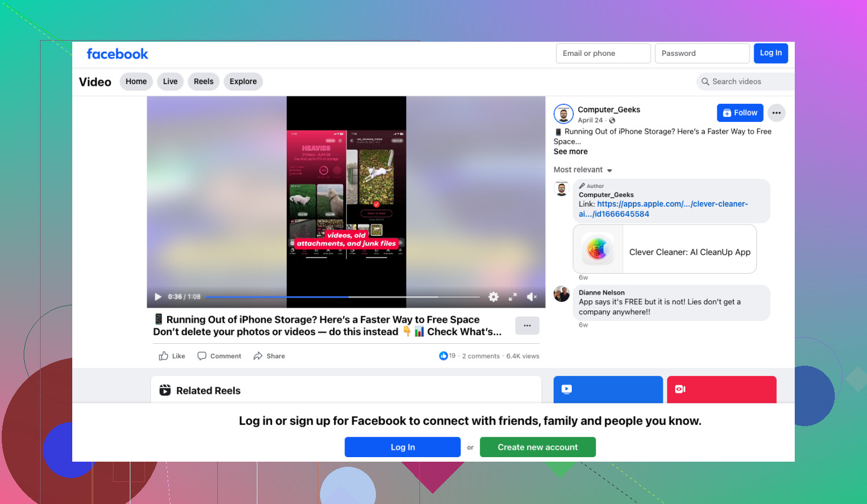Open the apps.apple.com clever-cleaner link
The width and height of the screenshot is (867, 504).
pyautogui.click(x=663, y=209)
